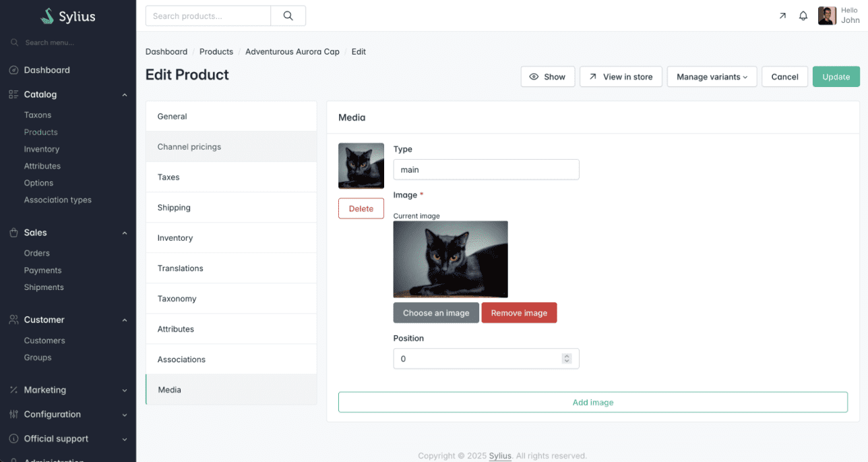Collapse the Sales menu chevron

click(125, 233)
